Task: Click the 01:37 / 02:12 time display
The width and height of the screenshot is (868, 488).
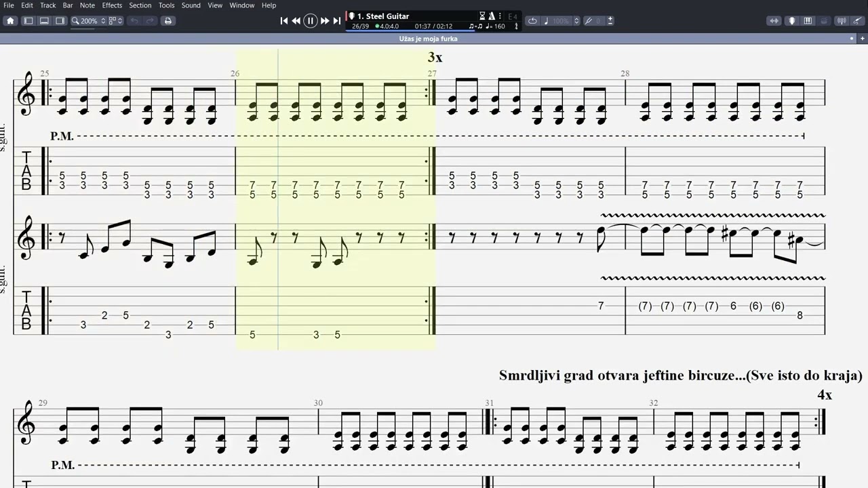Action: (x=433, y=26)
